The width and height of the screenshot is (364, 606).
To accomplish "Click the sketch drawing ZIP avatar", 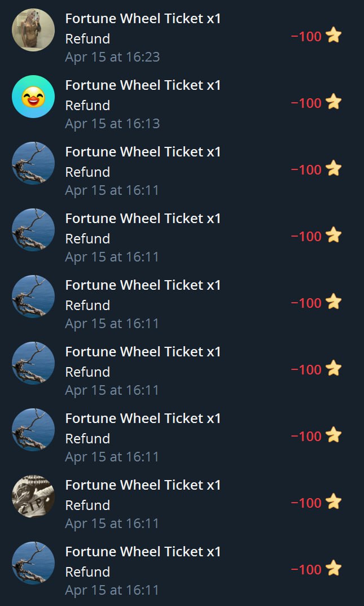I will pos(33,496).
